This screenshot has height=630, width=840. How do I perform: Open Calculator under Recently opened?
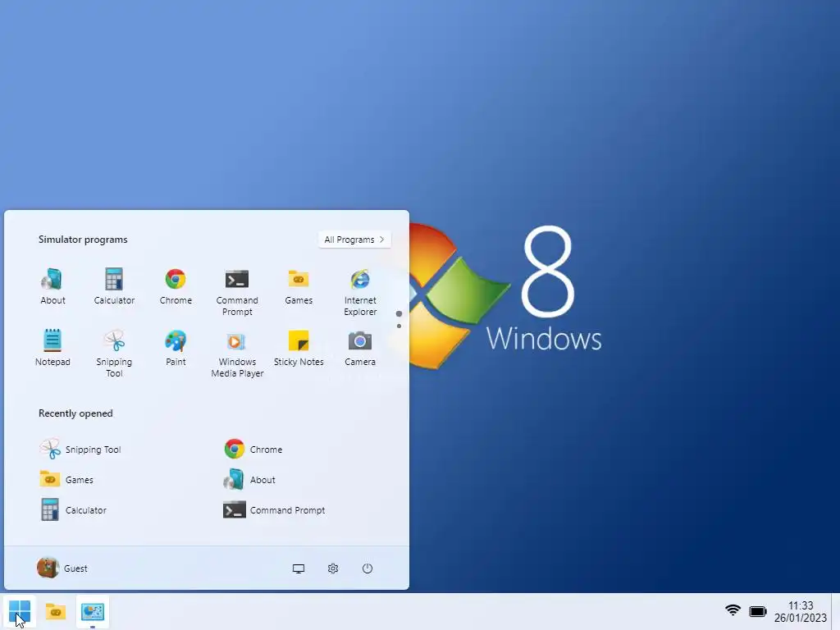point(73,510)
